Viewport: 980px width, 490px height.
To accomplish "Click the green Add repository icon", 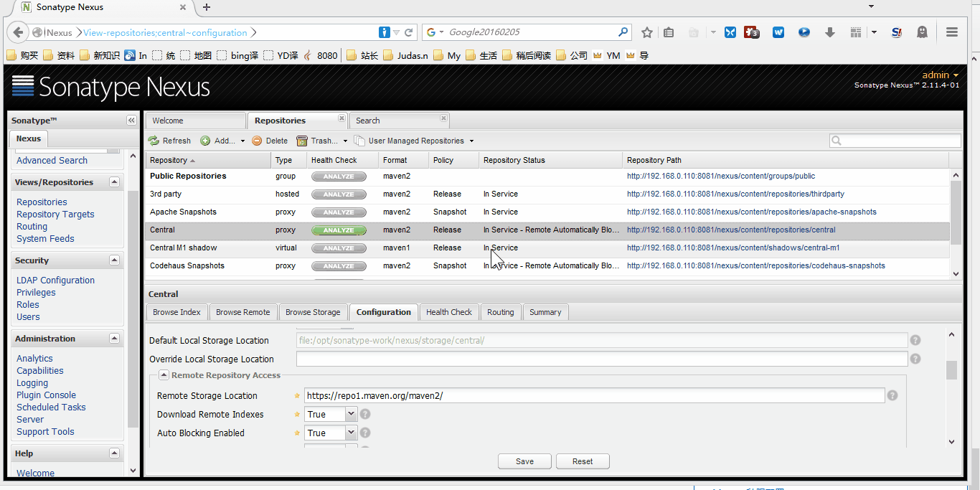I will (x=205, y=141).
